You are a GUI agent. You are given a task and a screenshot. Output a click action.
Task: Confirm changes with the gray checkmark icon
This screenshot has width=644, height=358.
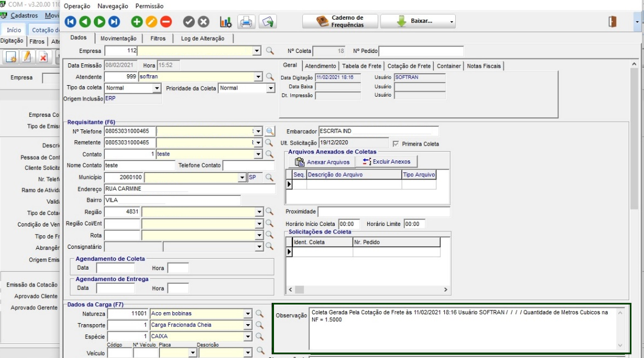point(189,22)
